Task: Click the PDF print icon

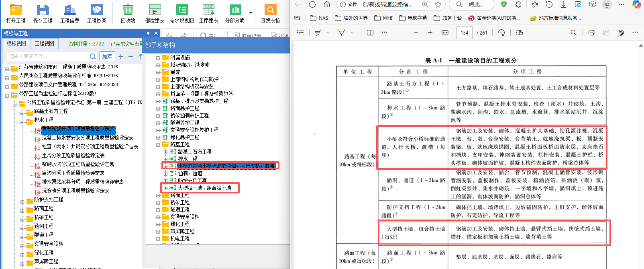Action: point(591,33)
